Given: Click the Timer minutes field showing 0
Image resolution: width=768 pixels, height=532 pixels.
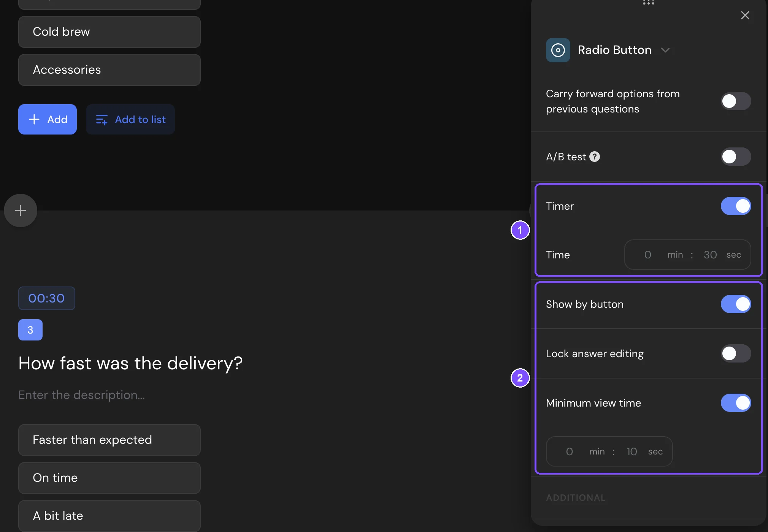Looking at the screenshot, I should pos(648,255).
